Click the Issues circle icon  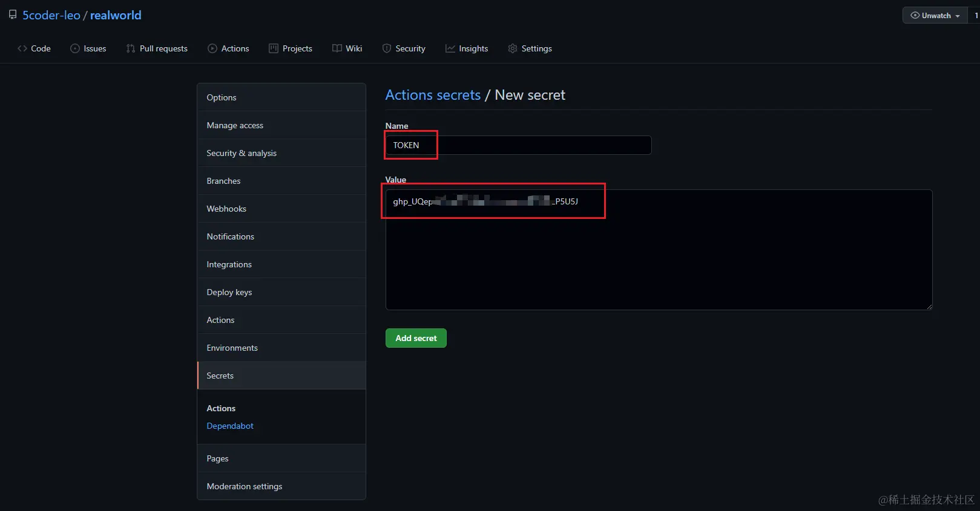pyautogui.click(x=75, y=48)
